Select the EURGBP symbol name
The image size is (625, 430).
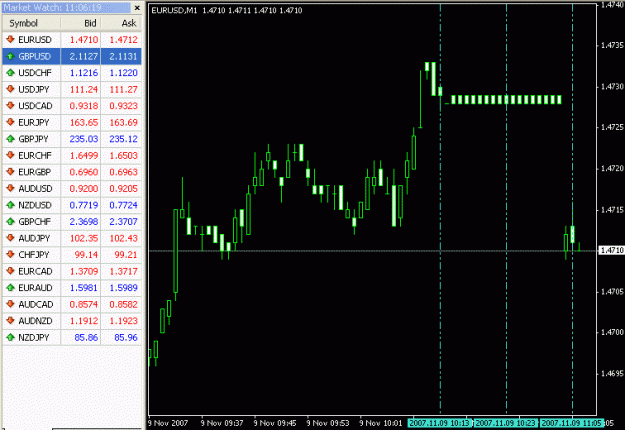[35, 172]
